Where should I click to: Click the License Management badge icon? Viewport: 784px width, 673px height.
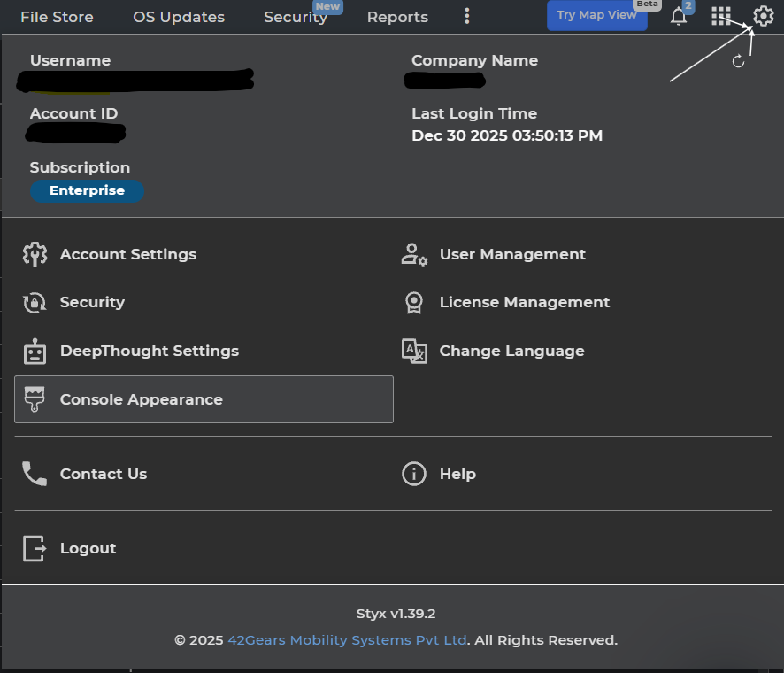(x=413, y=303)
